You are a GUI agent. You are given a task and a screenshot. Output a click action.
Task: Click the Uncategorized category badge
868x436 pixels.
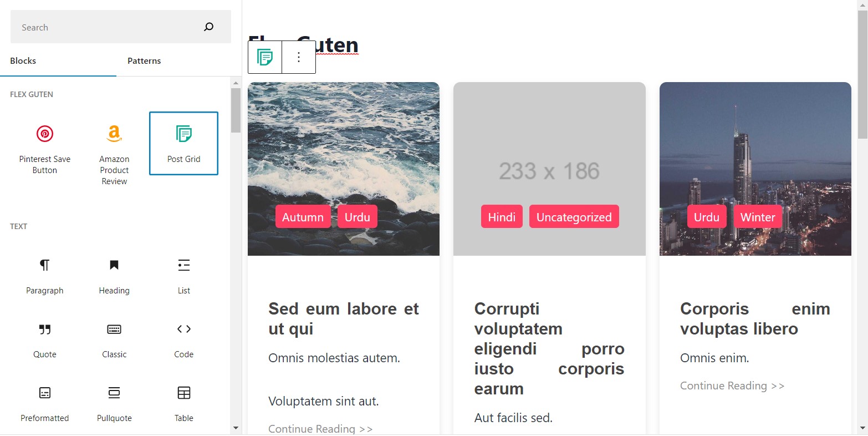pos(574,217)
